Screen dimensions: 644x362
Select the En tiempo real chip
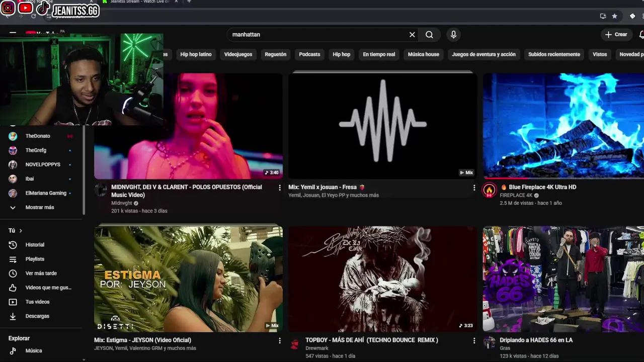379,54
